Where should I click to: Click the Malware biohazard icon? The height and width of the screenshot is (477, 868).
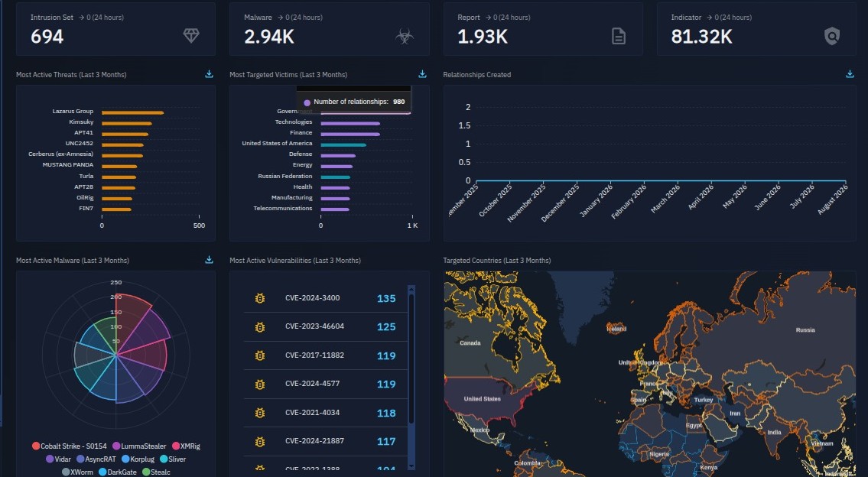[x=404, y=37]
